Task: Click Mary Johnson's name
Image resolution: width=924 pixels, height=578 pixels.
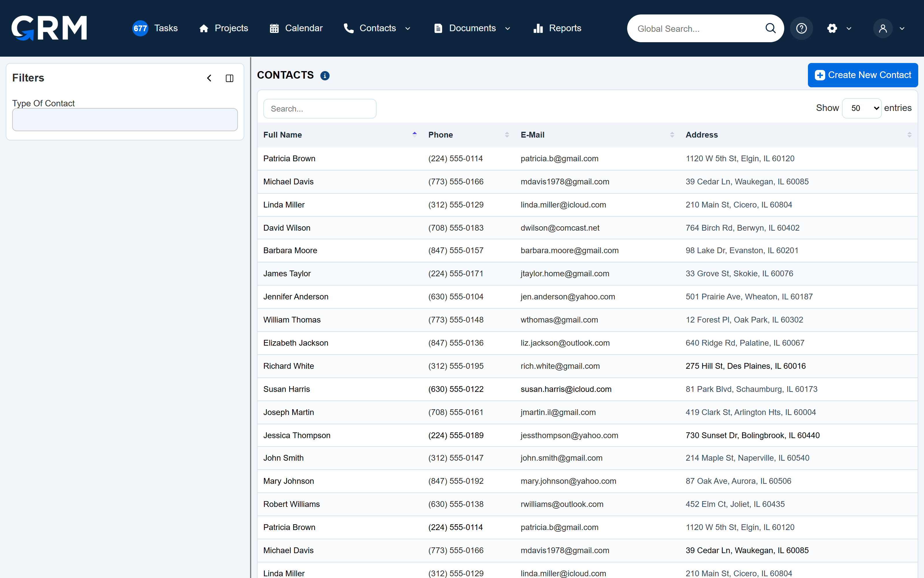Action: (288, 481)
